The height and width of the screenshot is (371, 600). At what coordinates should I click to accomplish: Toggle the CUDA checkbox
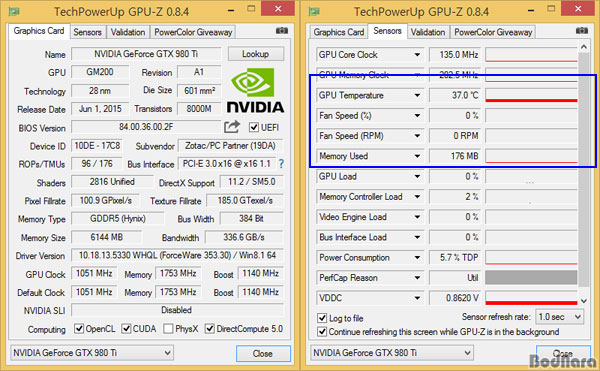pos(126,329)
